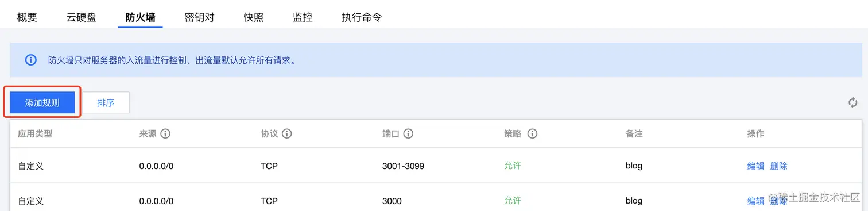The height and width of the screenshot is (211, 868).
Task: Click 允许 status in the port 3000 row
Action: coord(513,201)
